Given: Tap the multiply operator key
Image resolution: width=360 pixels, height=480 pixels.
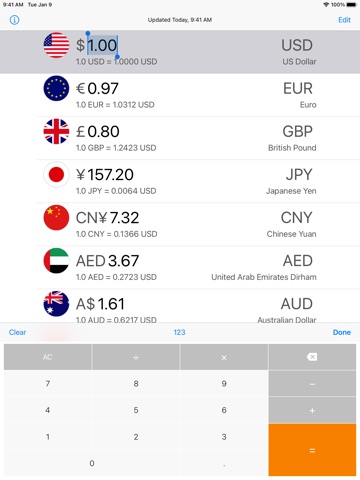Looking at the screenshot, I should tap(224, 357).
